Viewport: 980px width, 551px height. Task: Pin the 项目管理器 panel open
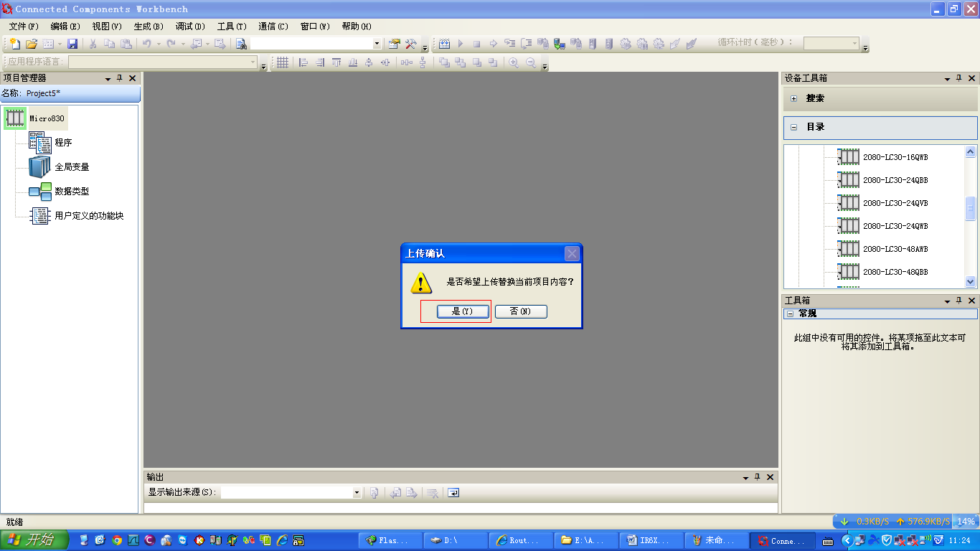[120, 78]
